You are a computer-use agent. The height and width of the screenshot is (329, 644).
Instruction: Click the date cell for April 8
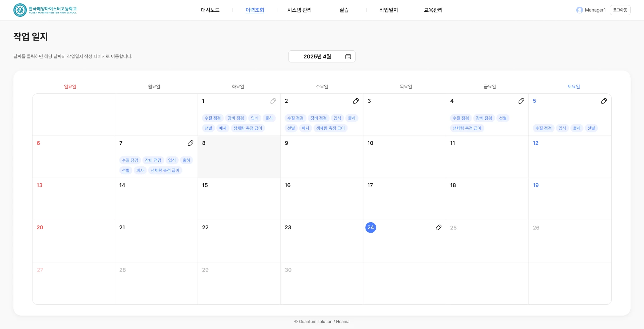pyautogui.click(x=239, y=157)
